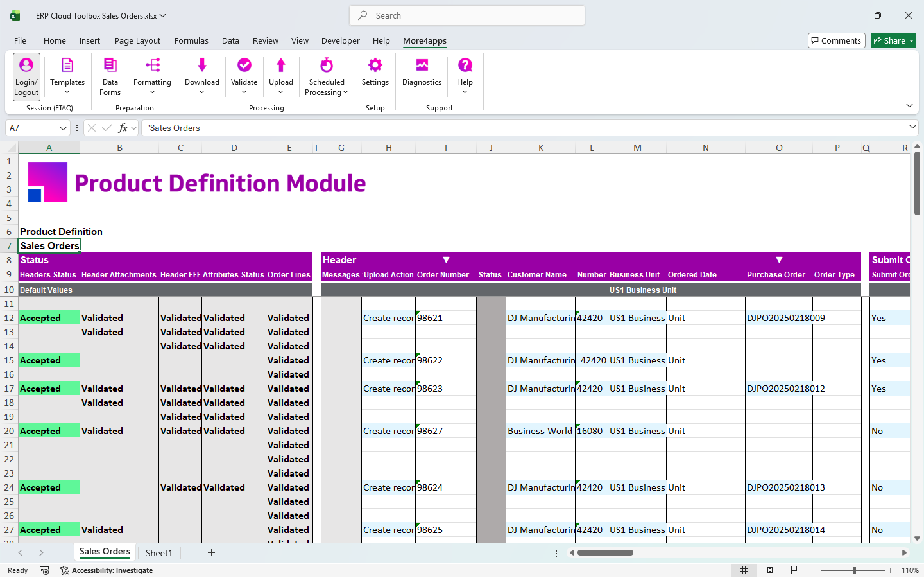Click the Upload arrow icon
The height and width of the screenshot is (578, 924).
click(281, 65)
